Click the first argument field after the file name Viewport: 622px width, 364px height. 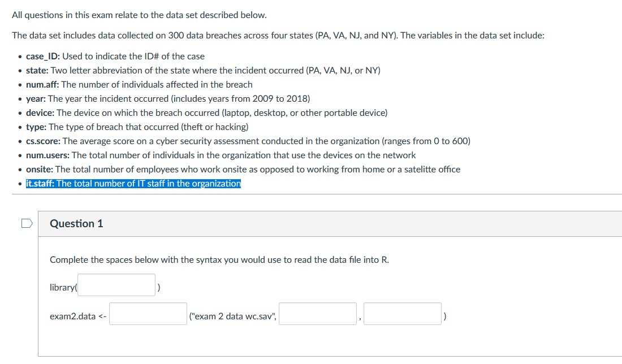tap(317, 314)
